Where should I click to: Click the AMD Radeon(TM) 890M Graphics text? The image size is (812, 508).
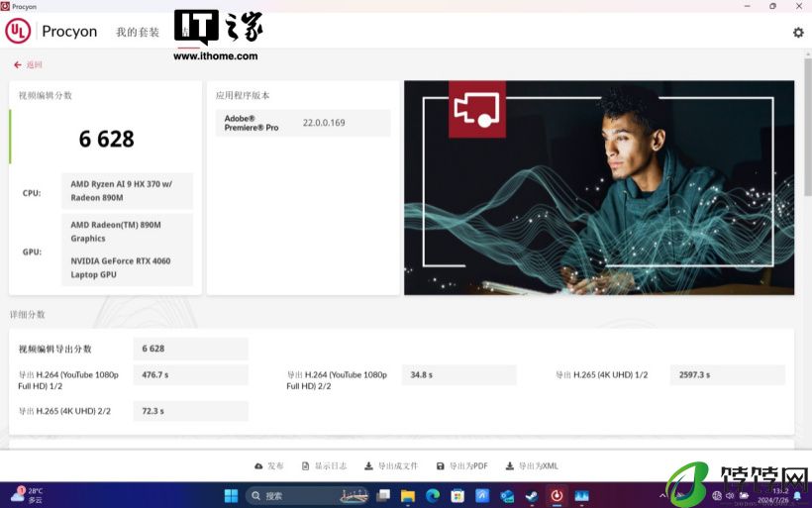pos(116,232)
